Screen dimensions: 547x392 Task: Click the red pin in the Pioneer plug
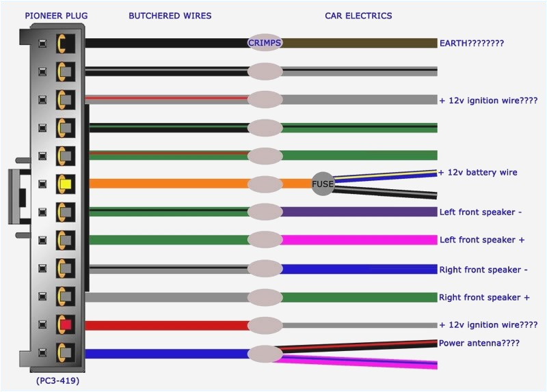(66, 325)
